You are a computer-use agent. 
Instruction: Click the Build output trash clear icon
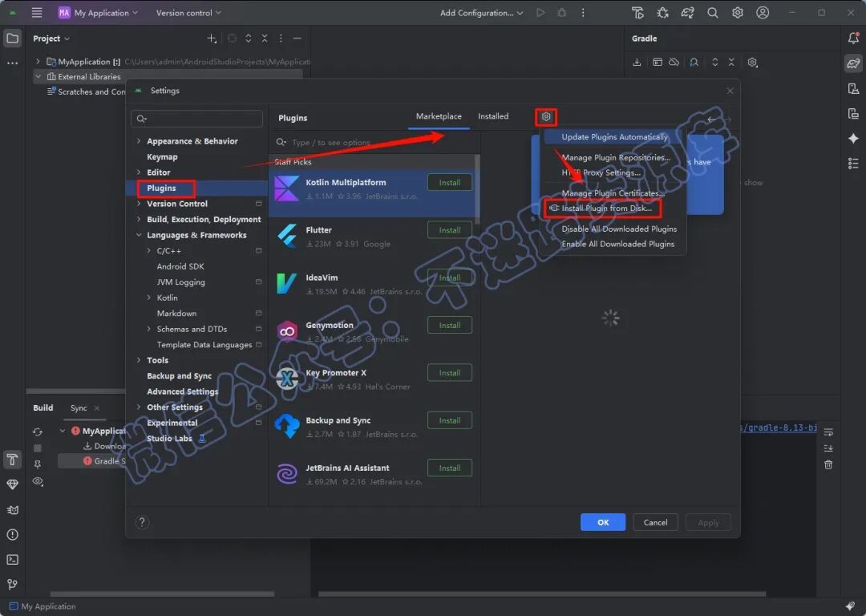[x=828, y=464]
